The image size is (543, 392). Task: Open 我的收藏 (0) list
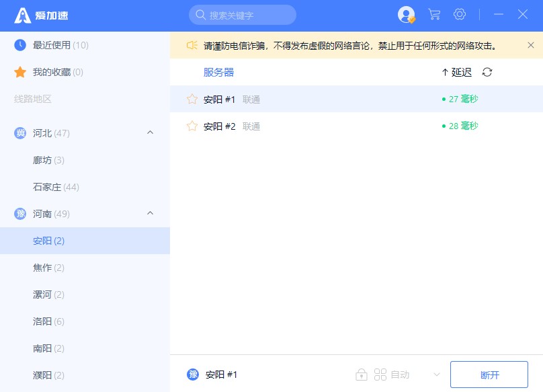click(x=85, y=72)
